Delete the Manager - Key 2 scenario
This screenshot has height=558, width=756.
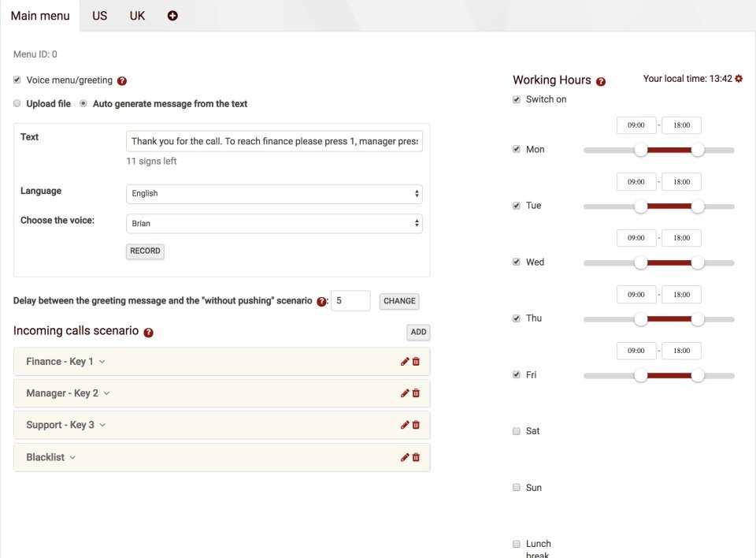click(416, 392)
